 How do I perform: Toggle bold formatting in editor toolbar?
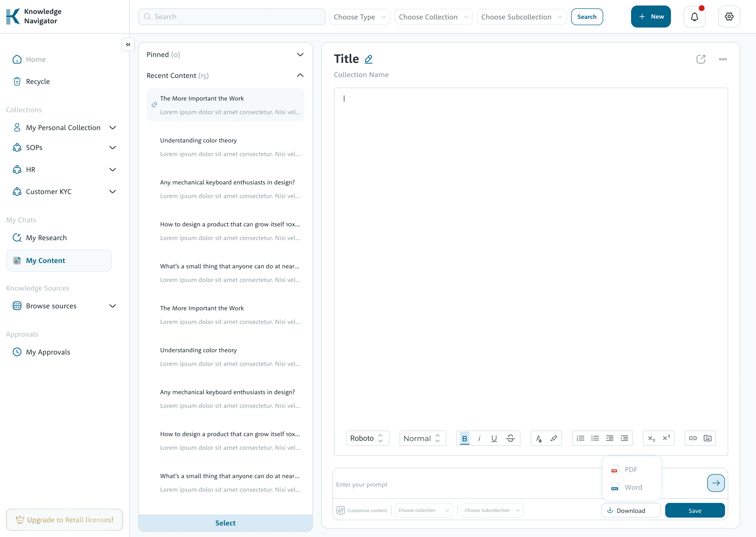pos(465,438)
